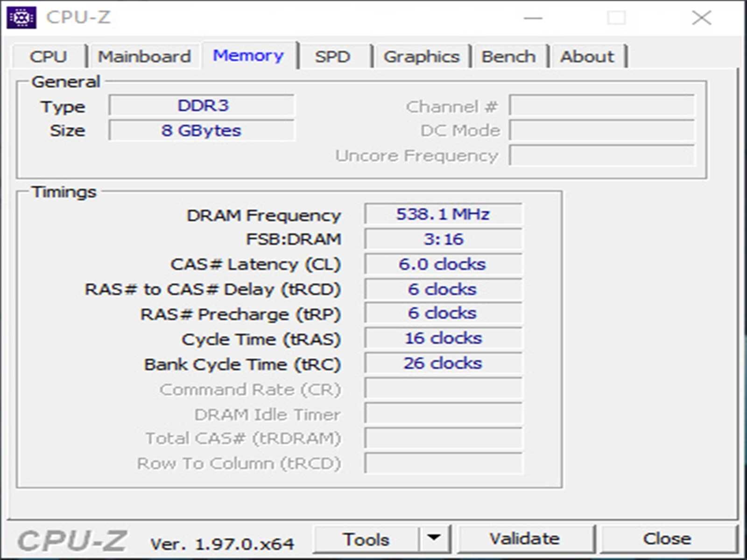Click the DRAM Frequency label
Image resolution: width=747 pixels, height=560 pixels.
point(264,216)
